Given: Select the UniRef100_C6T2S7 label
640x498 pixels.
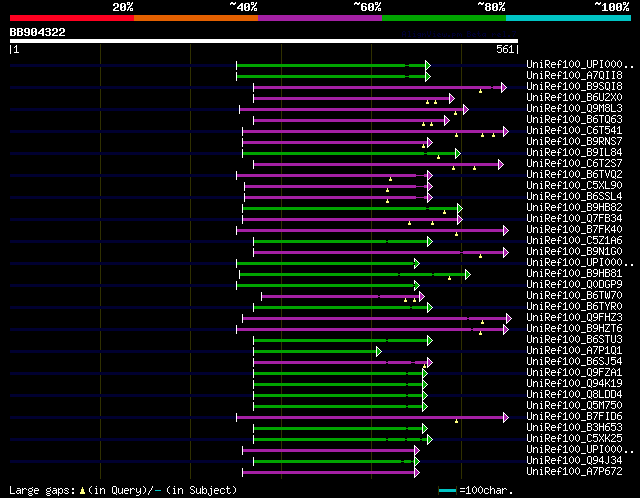Looking at the screenshot, I should click(574, 164).
